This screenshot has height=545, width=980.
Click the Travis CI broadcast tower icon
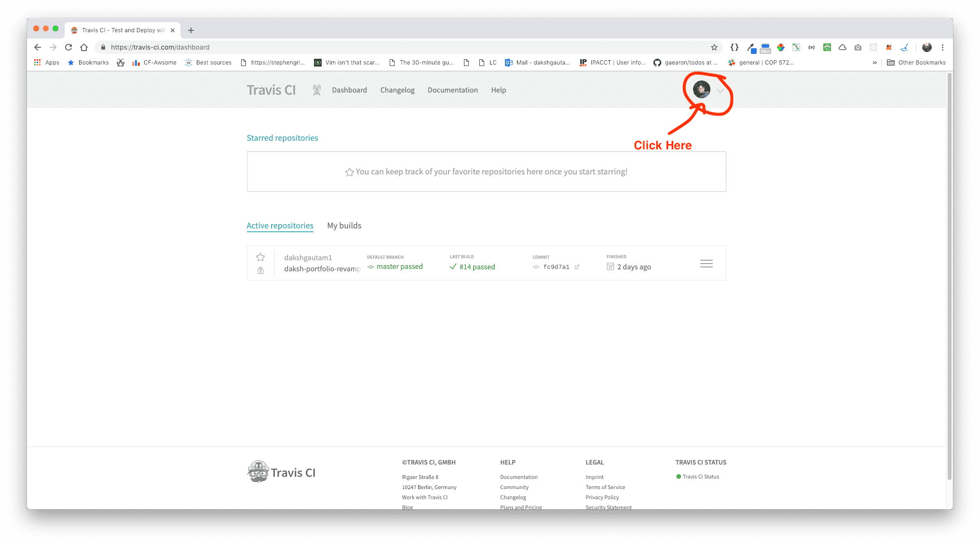316,90
